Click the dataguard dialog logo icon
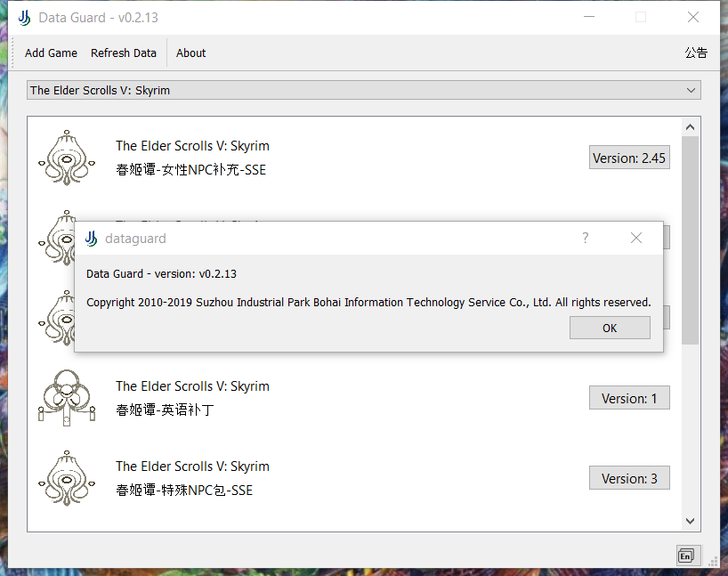Image resolution: width=728 pixels, height=576 pixels. (x=91, y=239)
